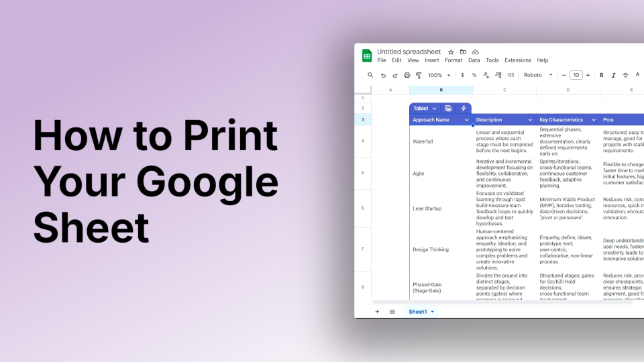Open the Roboto font dropdown
Screen dimensions: 644x362
(537, 75)
